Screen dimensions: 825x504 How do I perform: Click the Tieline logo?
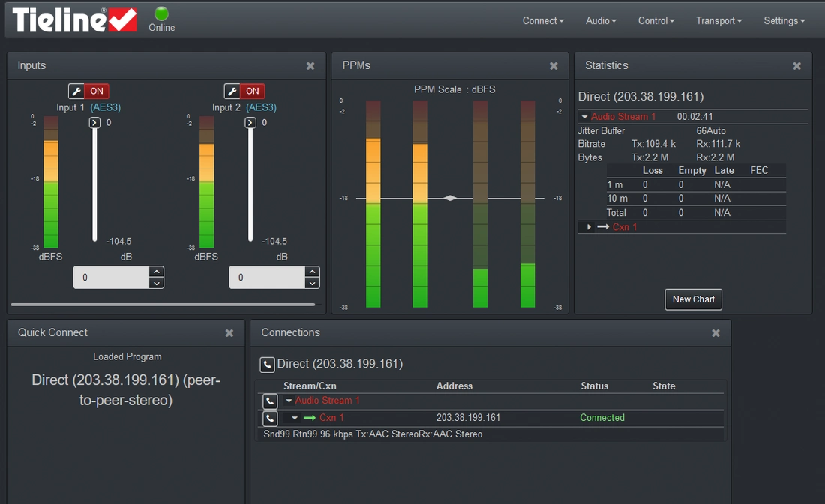[74, 20]
